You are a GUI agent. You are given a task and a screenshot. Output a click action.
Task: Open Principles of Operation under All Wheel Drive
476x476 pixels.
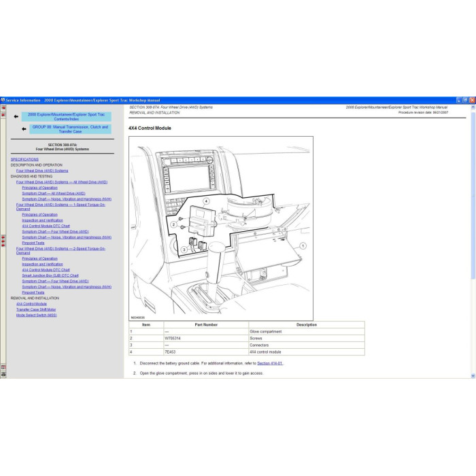tap(39, 188)
